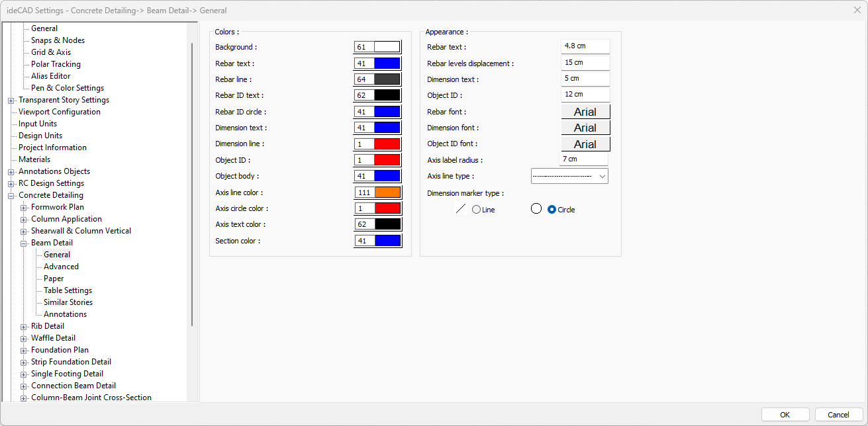Close the ideCAD Settings dialog window
868x426 pixels.
(857, 10)
